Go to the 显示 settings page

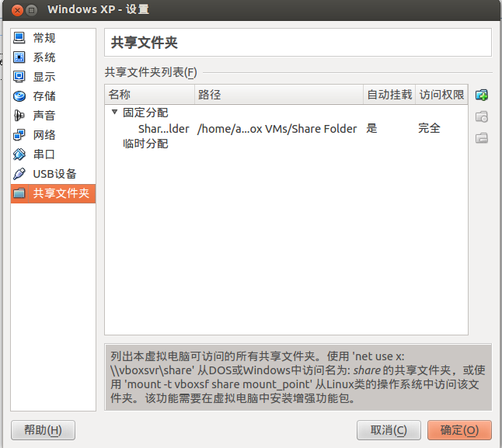(x=44, y=77)
